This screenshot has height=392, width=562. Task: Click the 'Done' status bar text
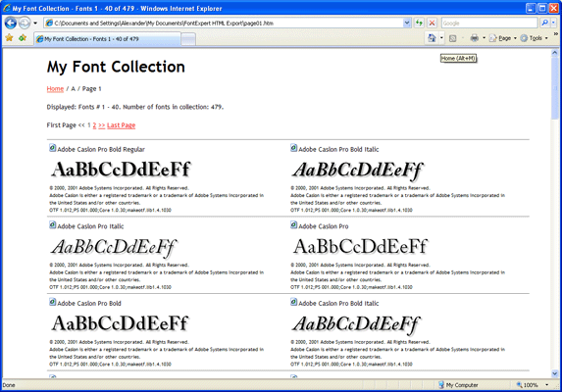click(x=9, y=385)
